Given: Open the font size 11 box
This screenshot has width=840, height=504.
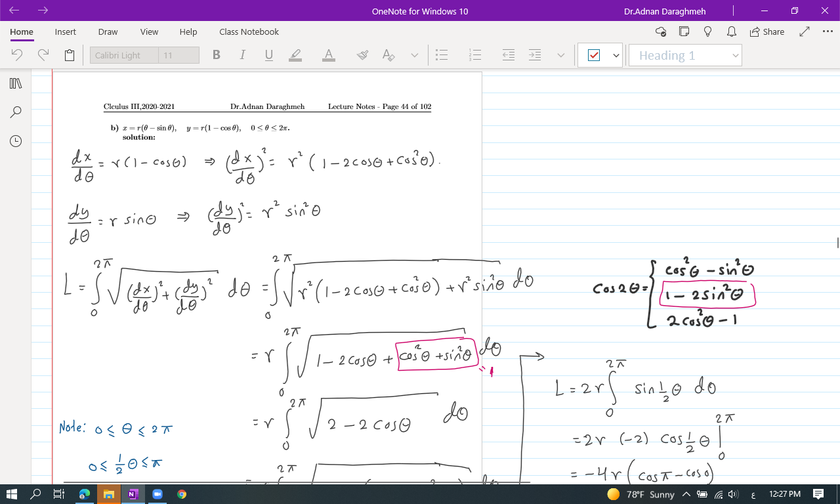Looking at the screenshot, I should pyautogui.click(x=178, y=55).
